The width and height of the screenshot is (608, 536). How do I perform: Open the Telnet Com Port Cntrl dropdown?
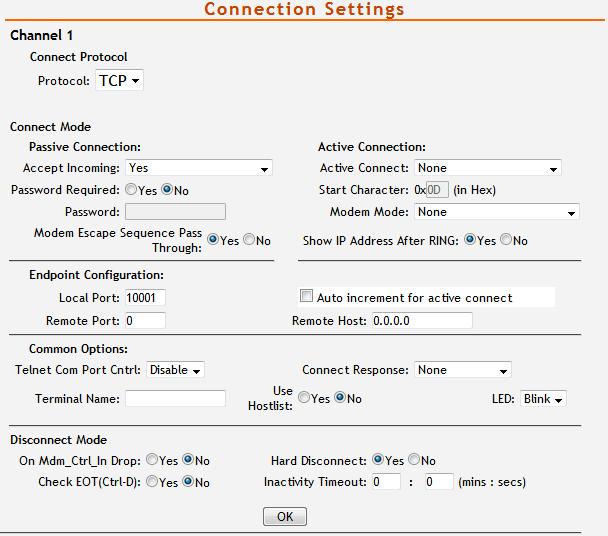point(175,370)
